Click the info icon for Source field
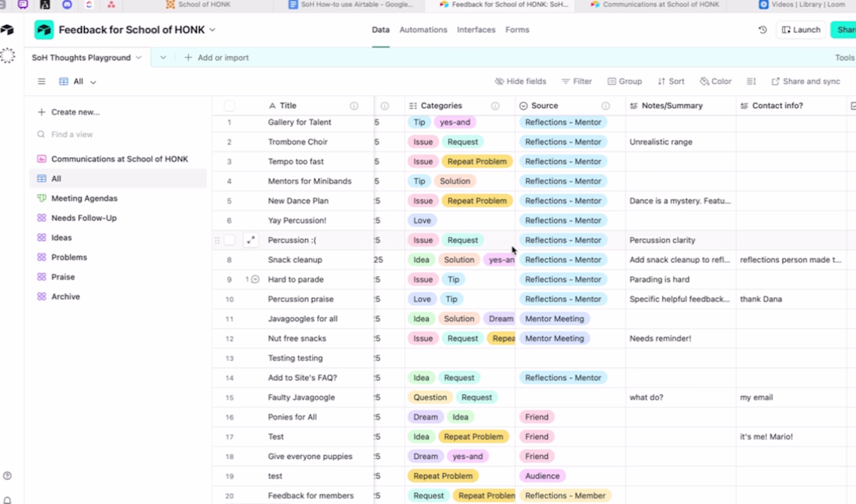Screen dimensions: 856x504 (x=605, y=106)
